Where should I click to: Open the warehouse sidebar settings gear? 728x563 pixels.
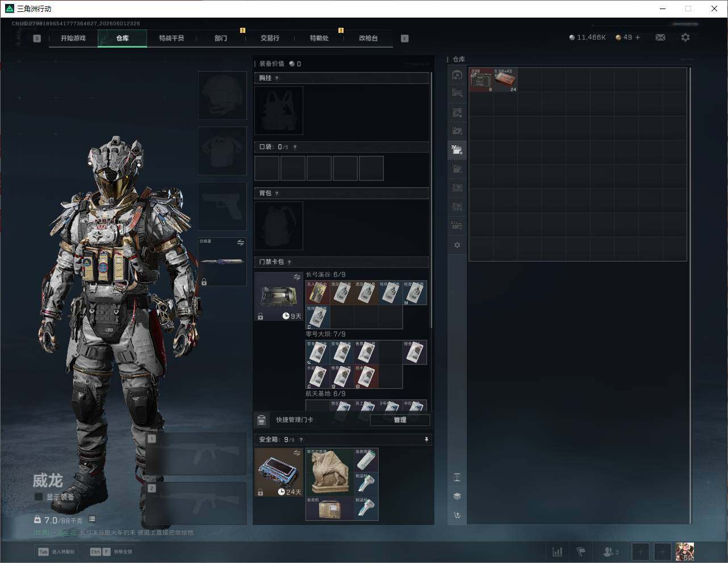click(457, 245)
